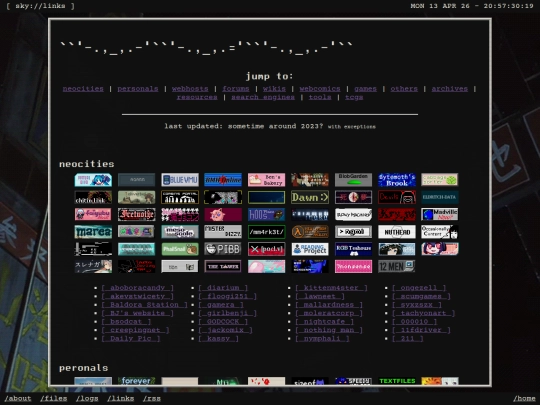Click the forever badge in personals

pyautogui.click(x=137, y=381)
